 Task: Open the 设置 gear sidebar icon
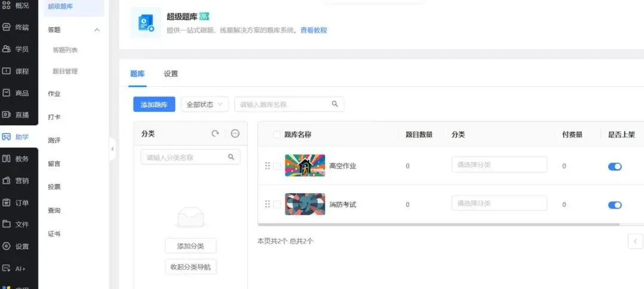click(x=6, y=246)
